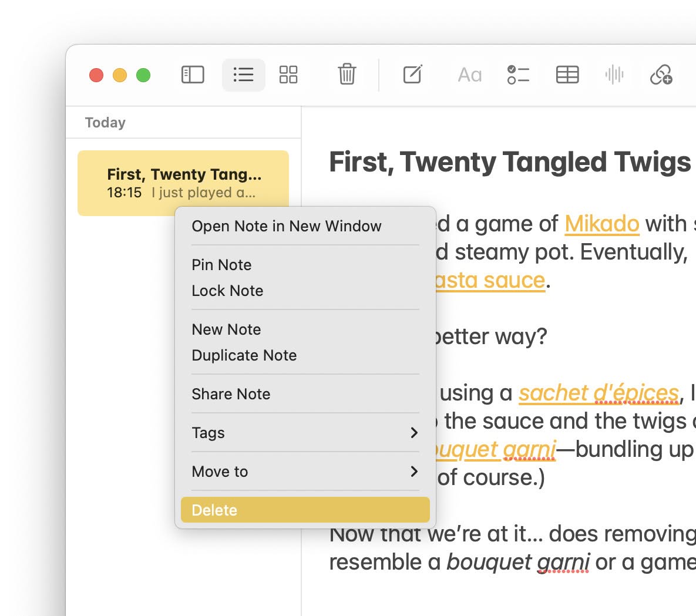Close the Notes window
696x616 pixels.
[x=96, y=75]
